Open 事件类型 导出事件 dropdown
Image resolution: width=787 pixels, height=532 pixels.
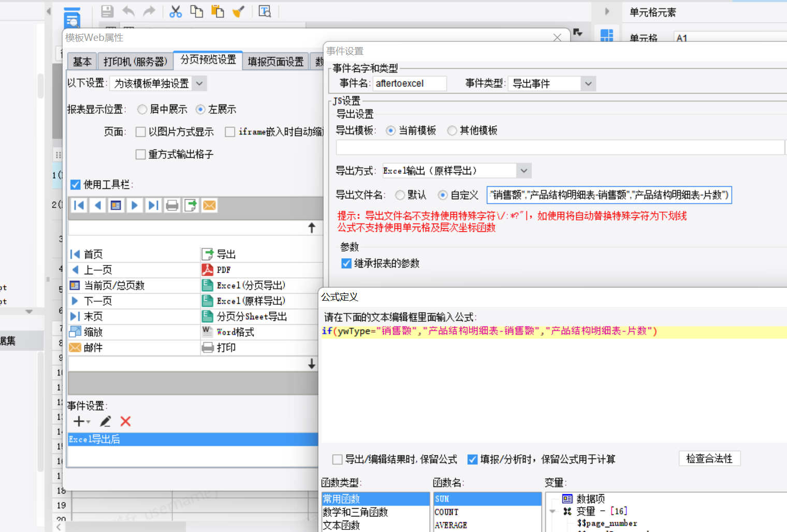click(588, 83)
